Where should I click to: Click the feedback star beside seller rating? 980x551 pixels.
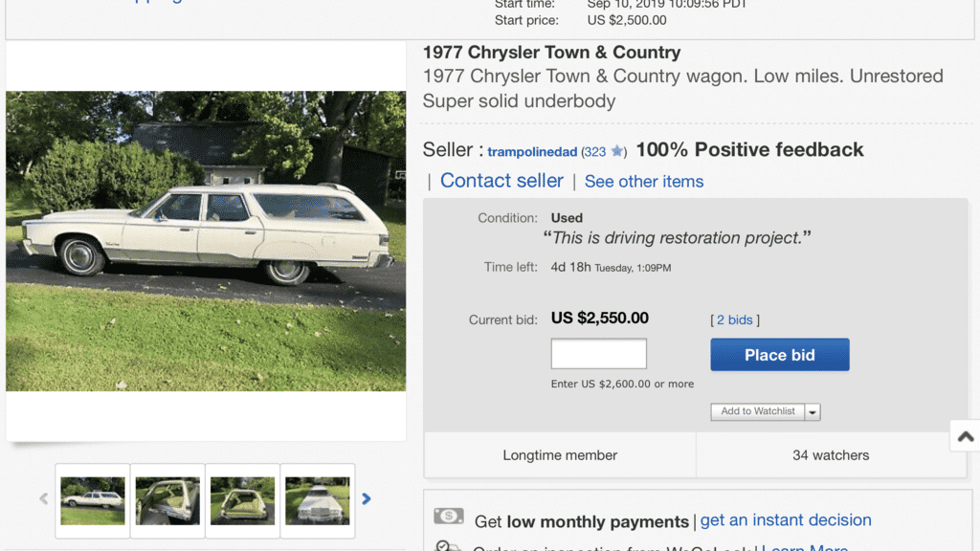click(617, 151)
